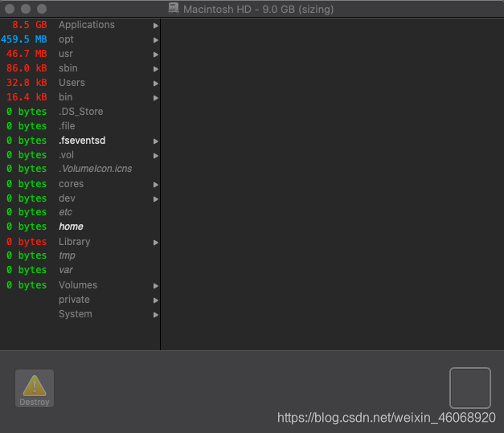The image size is (504, 433).
Task: Expand the Applications folder arrow
Action: [156, 26]
